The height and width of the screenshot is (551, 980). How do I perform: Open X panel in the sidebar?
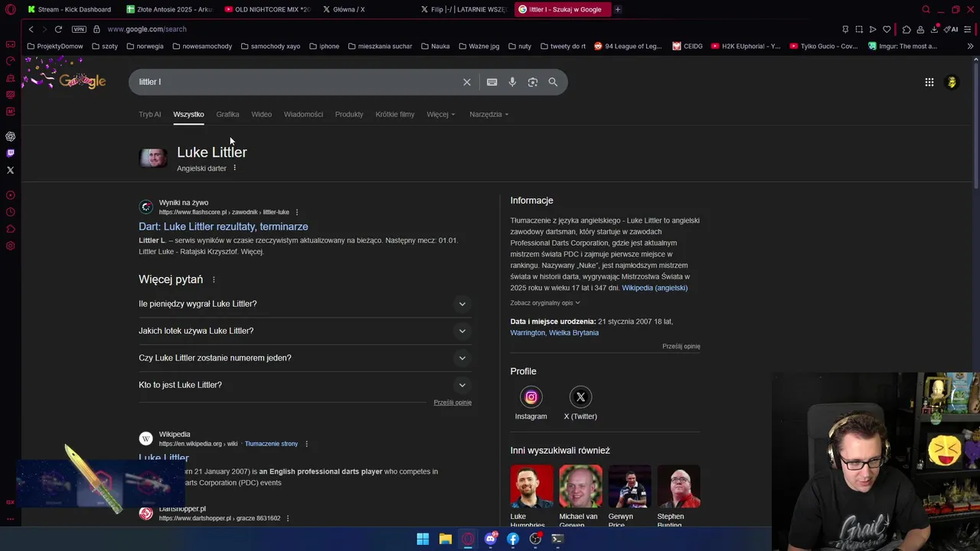click(10, 170)
